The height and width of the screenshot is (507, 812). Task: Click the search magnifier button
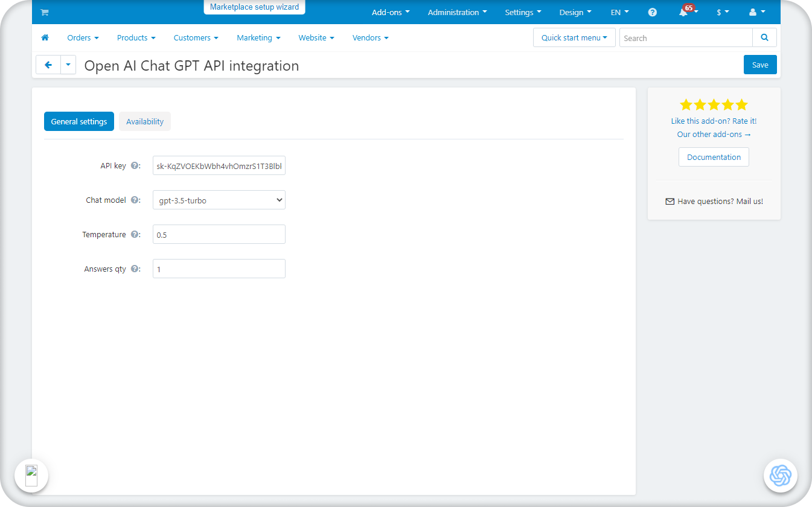pos(765,37)
